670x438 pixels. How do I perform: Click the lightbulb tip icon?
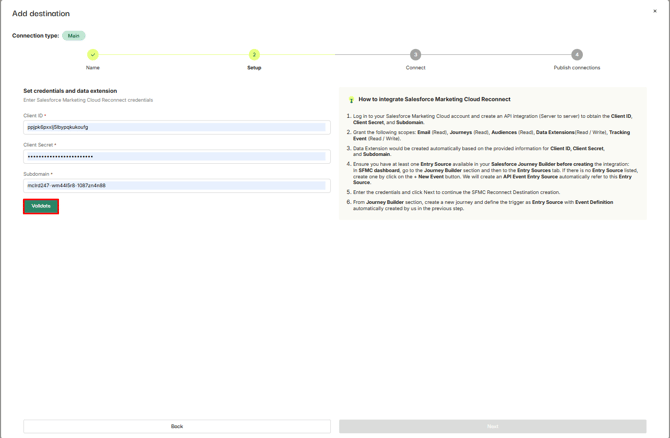351,100
